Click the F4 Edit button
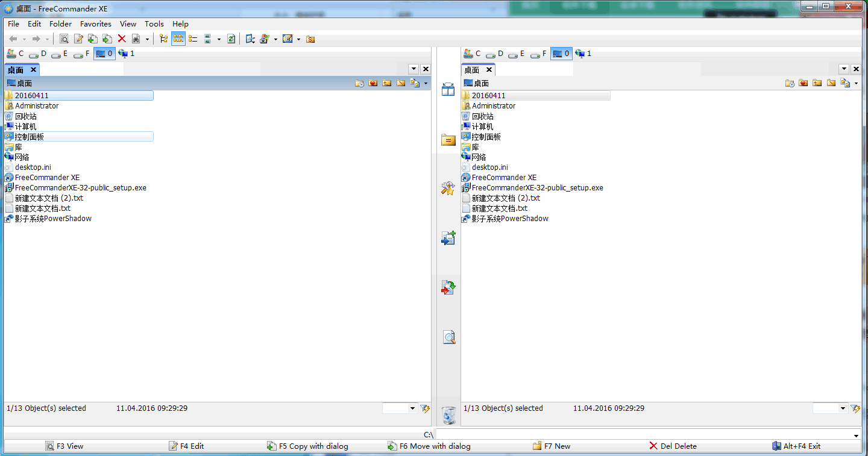The height and width of the screenshot is (456, 868). (x=186, y=446)
